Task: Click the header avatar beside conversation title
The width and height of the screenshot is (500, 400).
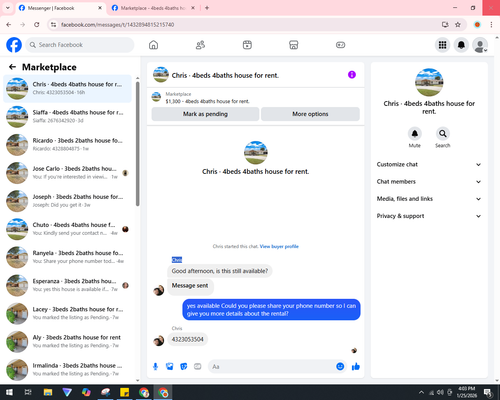Action: point(161,75)
